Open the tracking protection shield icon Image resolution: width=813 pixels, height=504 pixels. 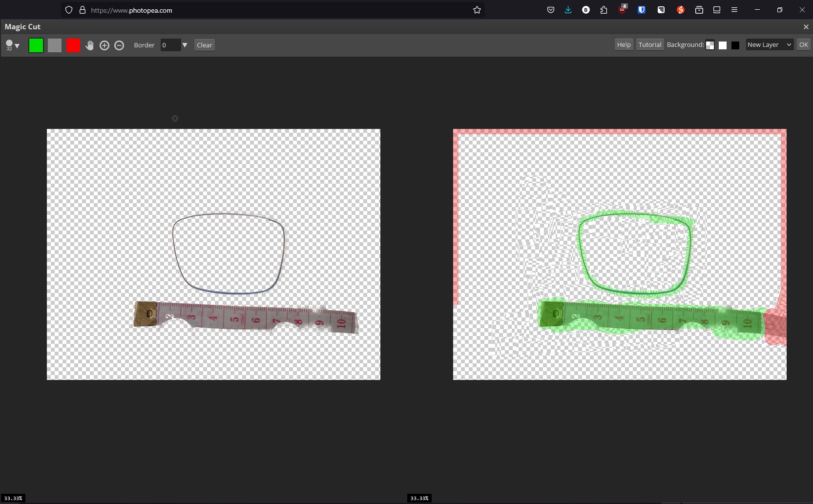69,10
